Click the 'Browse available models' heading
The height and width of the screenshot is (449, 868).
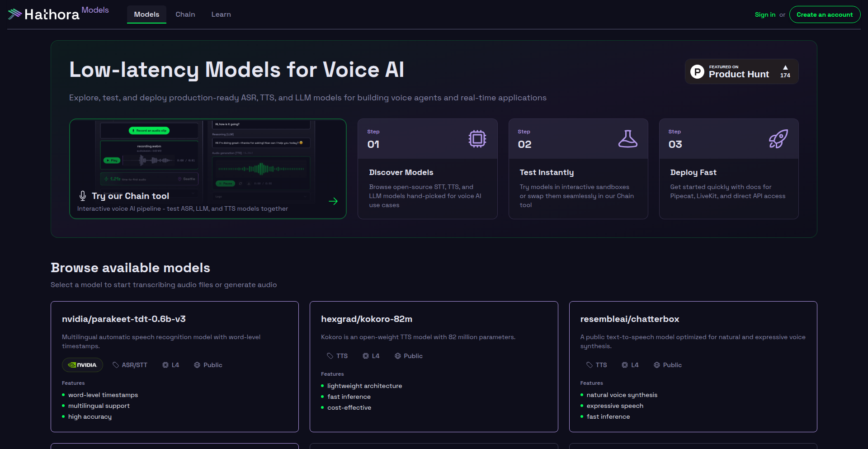[130, 268]
